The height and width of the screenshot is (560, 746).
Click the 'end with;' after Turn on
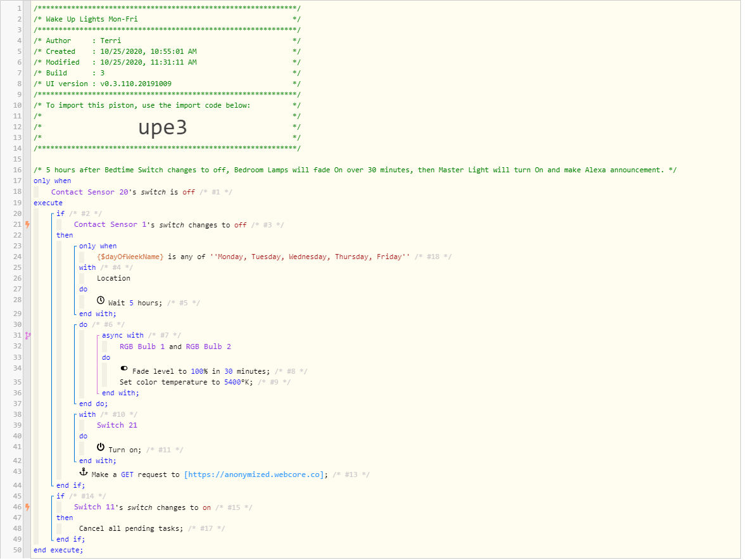click(98, 461)
